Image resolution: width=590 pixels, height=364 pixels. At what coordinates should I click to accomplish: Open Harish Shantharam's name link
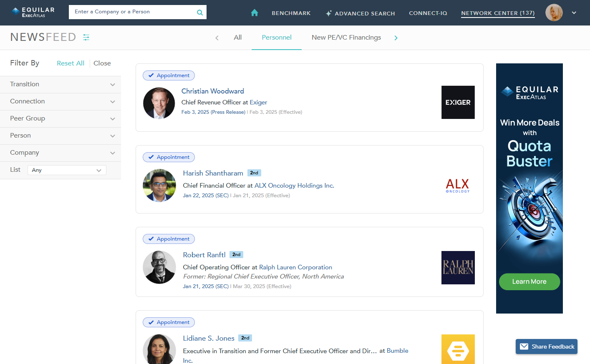(x=213, y=173)
